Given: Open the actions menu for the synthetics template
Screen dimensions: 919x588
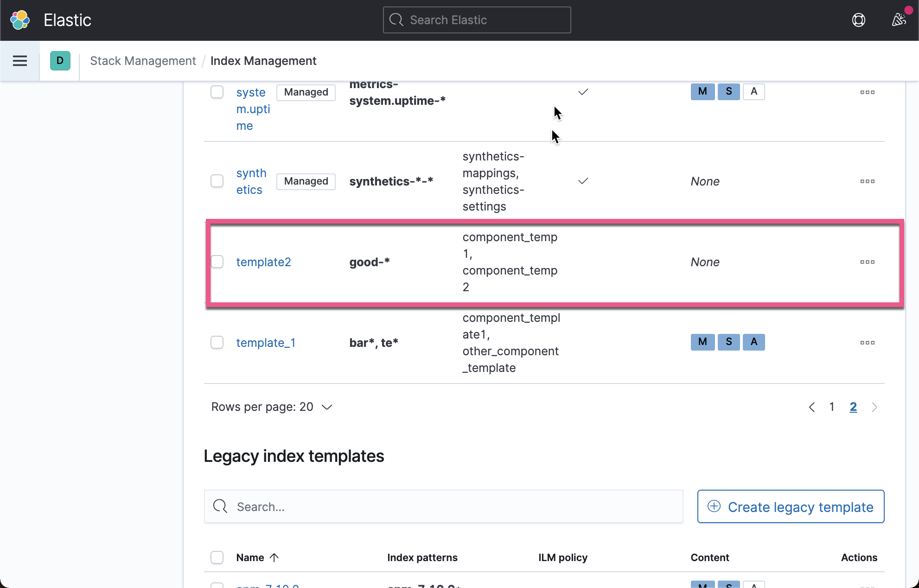Looking at the screenshot, I should [x=867, y=181].
